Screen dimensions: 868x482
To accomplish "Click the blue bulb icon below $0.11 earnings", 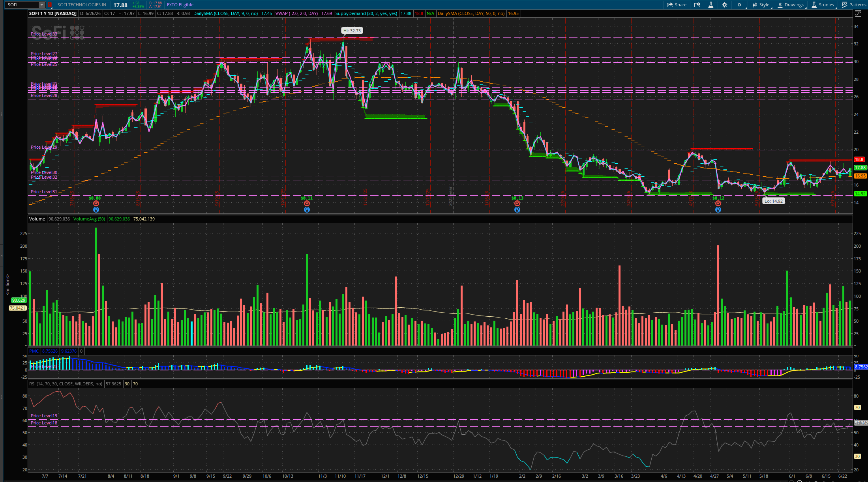I will click(307, 210).
